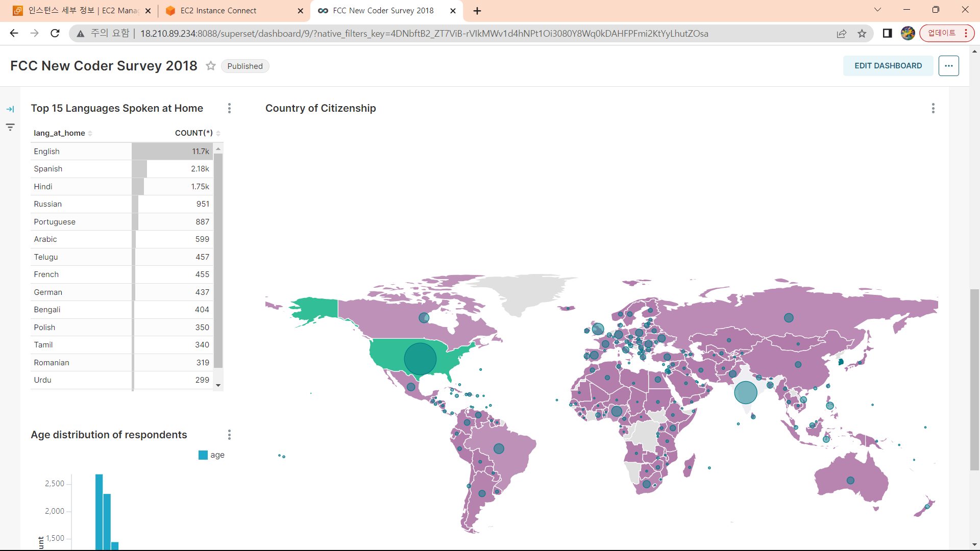The height and width of the screenshot is (551, 980).
Task: Click the language table scrollbar down arrow
Action: click(x=218, y=385)
